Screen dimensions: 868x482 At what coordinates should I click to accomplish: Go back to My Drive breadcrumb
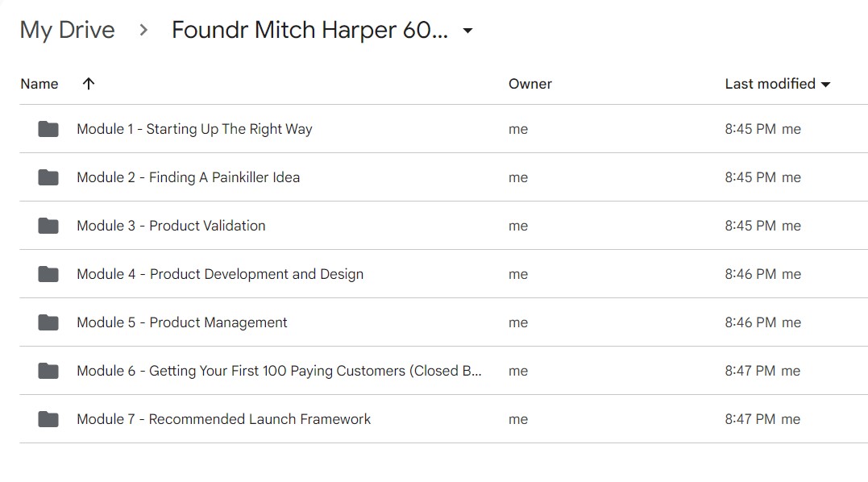67,30
